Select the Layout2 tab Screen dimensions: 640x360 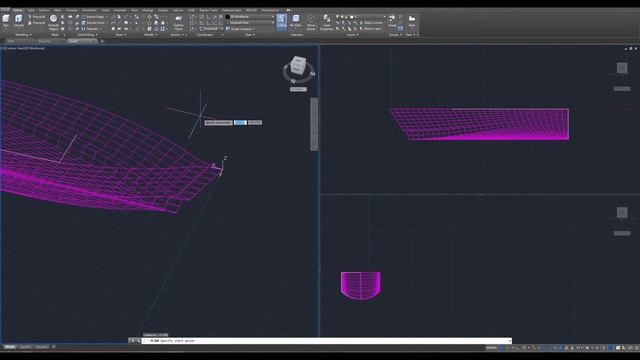[x=41, y=347]
